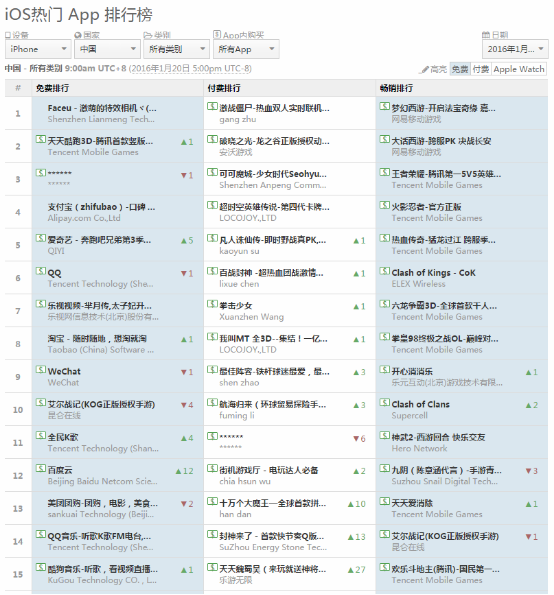The height and width of the screenshot is (595, 554).
Task: Open the QQ app in free ranking
Action: coord(54,273)
